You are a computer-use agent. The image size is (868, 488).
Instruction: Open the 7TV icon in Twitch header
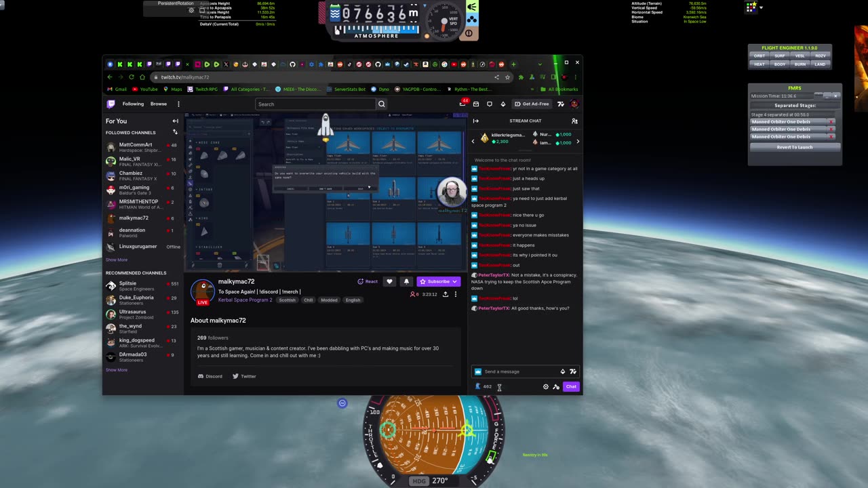[x=561, y=104]
